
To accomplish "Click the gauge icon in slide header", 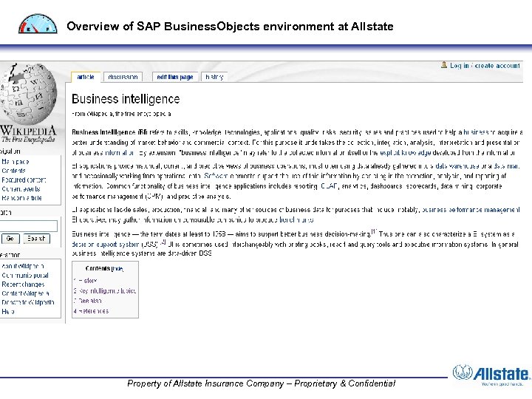I will [38, 24].
